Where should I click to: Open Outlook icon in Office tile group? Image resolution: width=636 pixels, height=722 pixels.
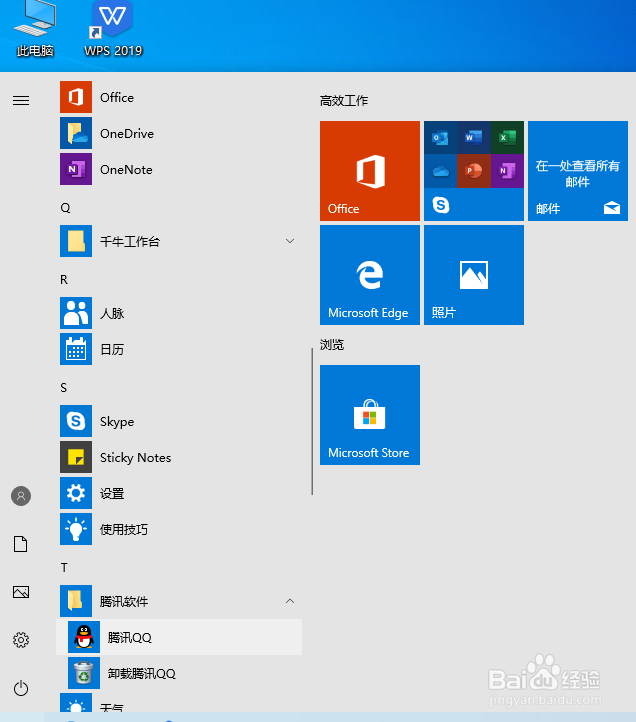[x=440, y=137]
